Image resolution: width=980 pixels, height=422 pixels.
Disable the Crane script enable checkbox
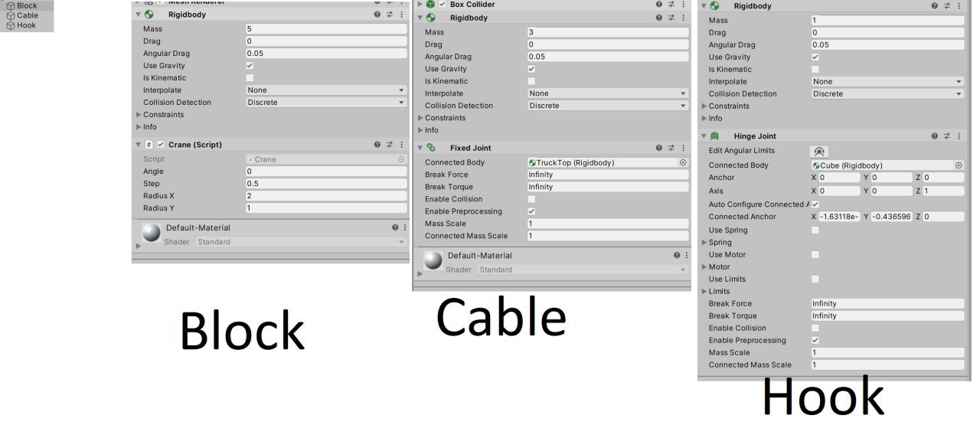point(161,145)
